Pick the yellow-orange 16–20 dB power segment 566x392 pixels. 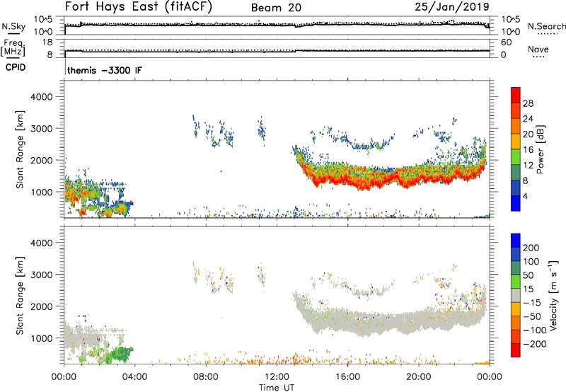pos(516,141)
